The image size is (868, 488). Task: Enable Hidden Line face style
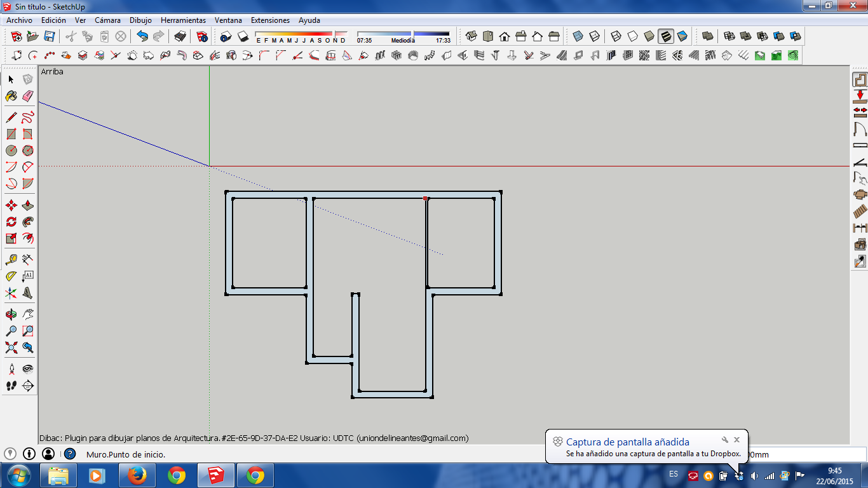click(x=632, y=36)
